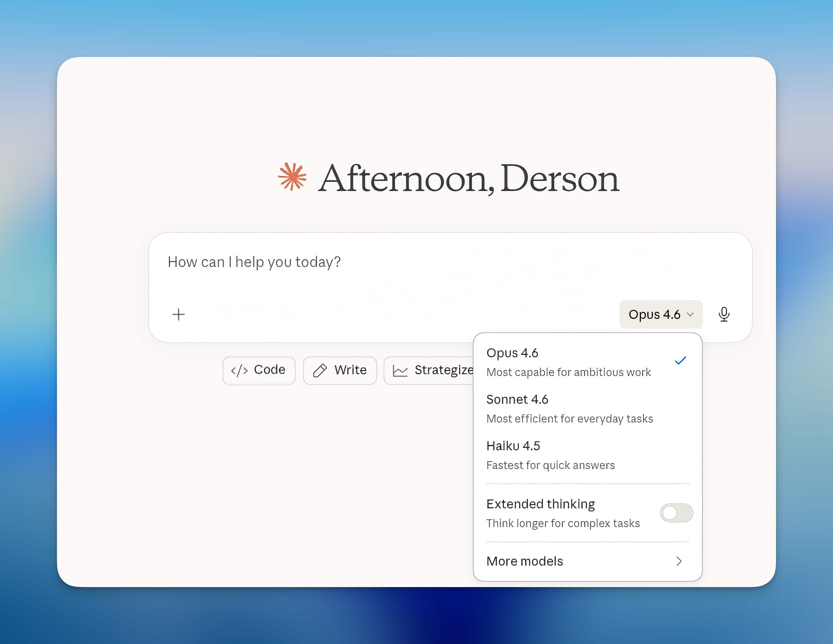833x644 pixels.
Task: Click the chevron next to Opus 4.6
Action: (690, 314)
